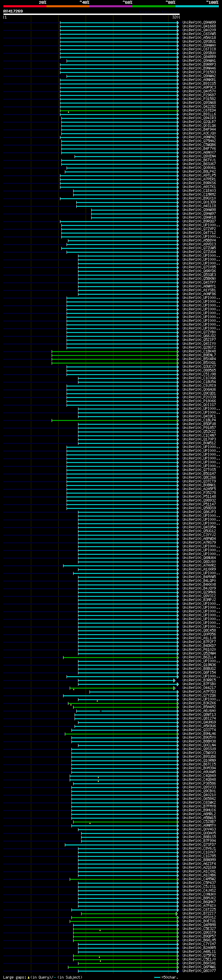Select the UniRef100_P51148 label
This screenshot has width=222, height=980.
199,497
